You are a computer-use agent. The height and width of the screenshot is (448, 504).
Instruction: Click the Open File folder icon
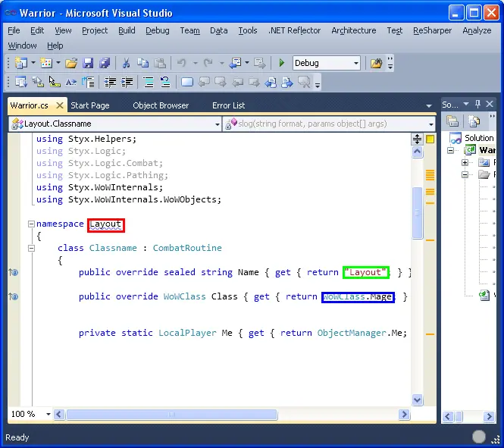coord(71,63)
